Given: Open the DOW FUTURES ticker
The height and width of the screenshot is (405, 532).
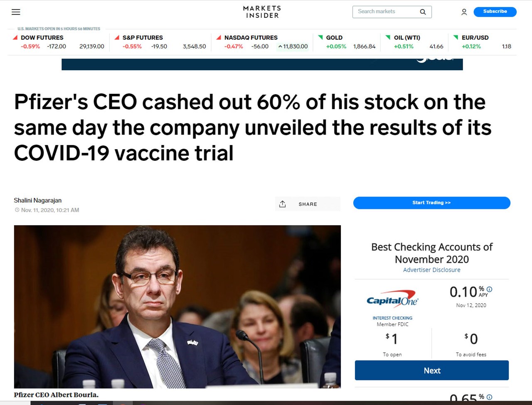Looking at the screenshot, I should click(42, 37).
